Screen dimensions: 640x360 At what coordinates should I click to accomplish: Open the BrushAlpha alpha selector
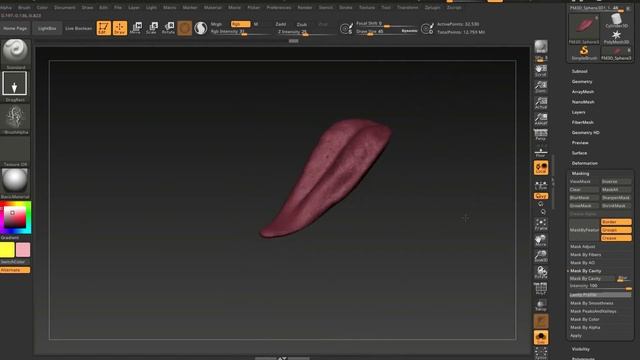15,119
